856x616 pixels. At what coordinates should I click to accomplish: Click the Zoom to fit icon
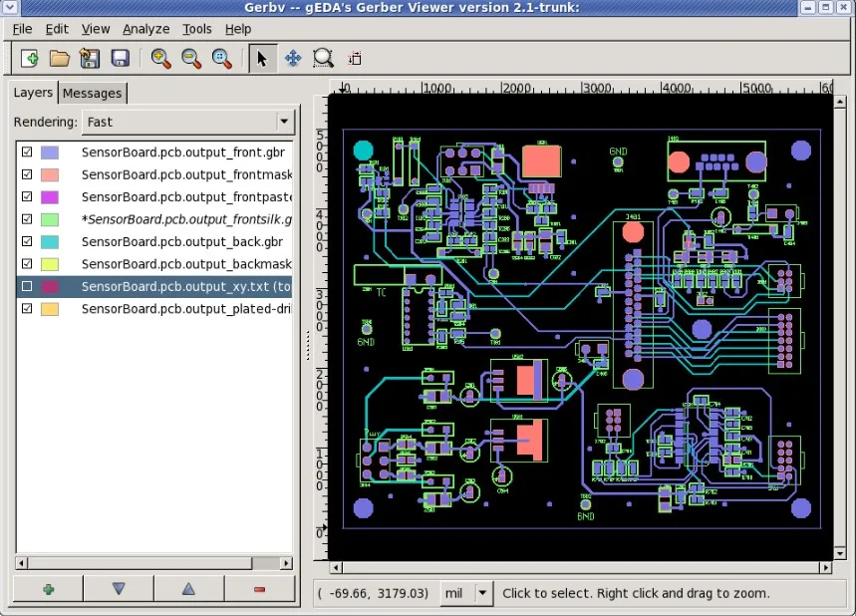pos(221,59)
